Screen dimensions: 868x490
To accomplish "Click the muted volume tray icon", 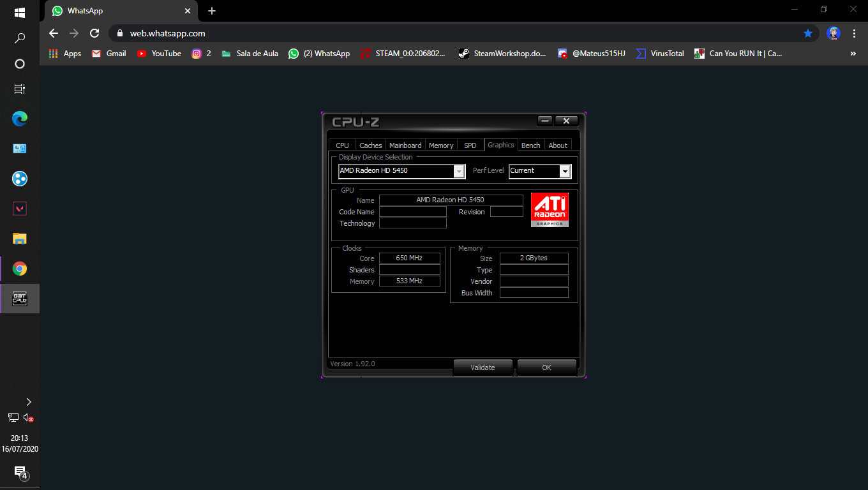I will tap(28, 418).
